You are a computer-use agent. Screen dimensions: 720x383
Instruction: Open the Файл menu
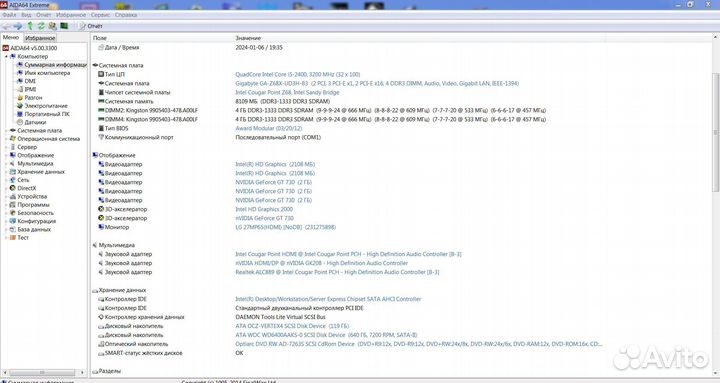[9, 15]
